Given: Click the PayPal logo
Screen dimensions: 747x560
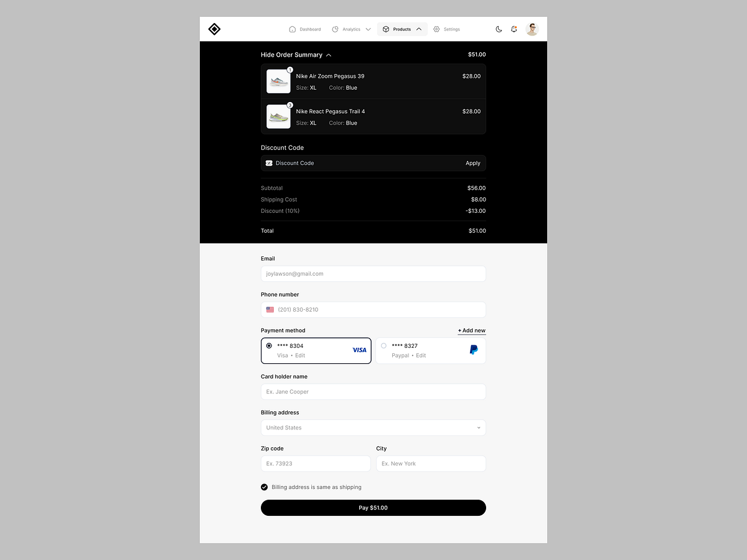Looking at the screenshot, I should pos(474,350).
